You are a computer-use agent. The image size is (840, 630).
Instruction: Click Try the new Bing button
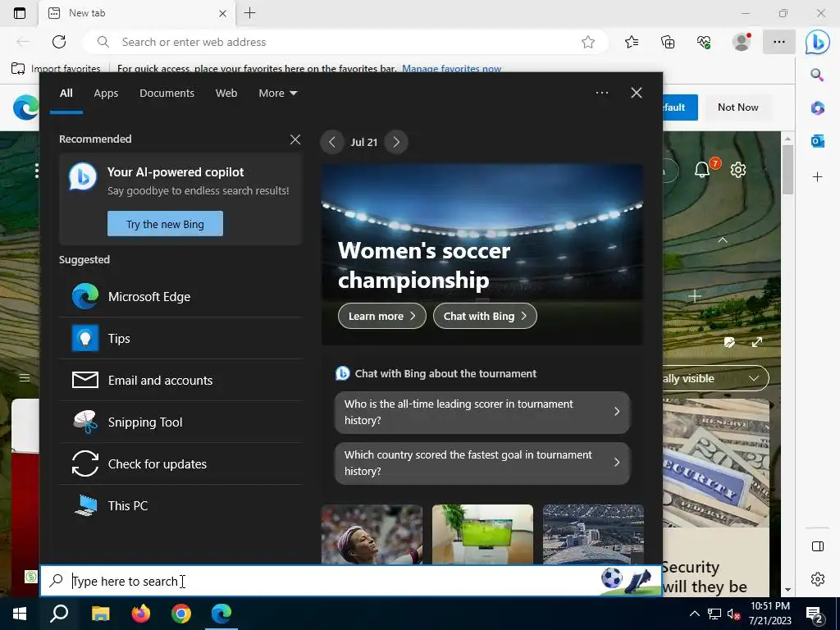coord(165,224)
